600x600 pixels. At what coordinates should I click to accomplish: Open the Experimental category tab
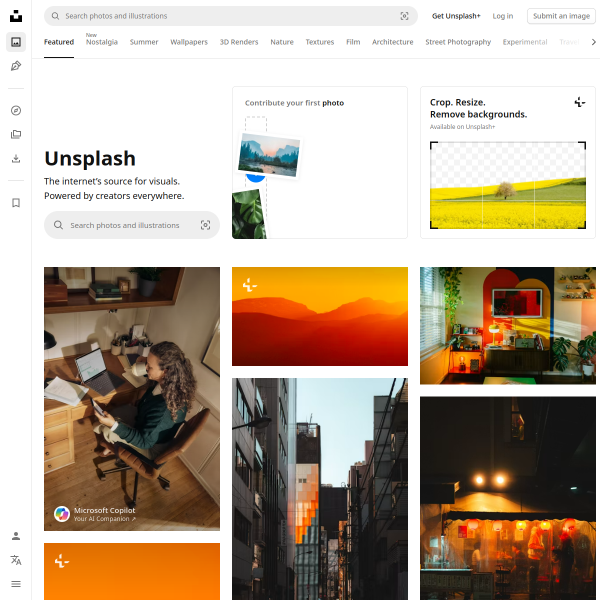(525, 42)
